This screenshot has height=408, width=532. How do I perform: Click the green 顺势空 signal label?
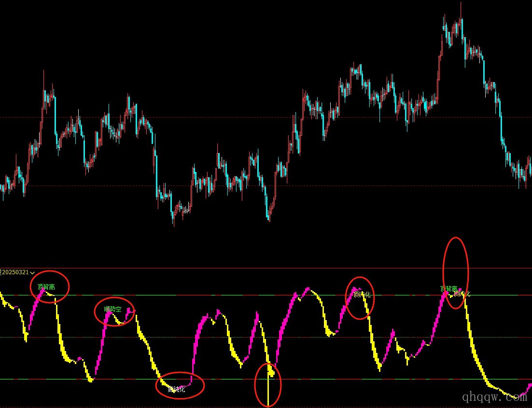click(x=112, y=309)
